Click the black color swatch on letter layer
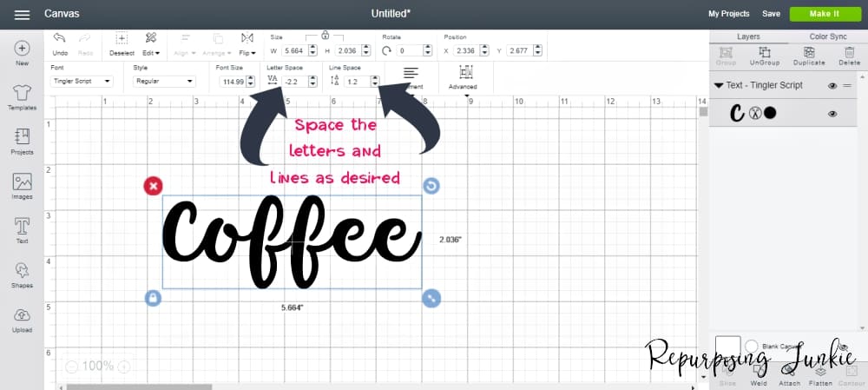This screenshot has width=868, height=390. tap(770, 114)
